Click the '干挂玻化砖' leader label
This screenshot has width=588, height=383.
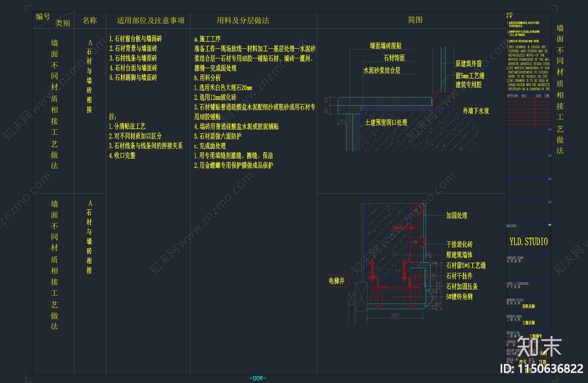(459, 244)
